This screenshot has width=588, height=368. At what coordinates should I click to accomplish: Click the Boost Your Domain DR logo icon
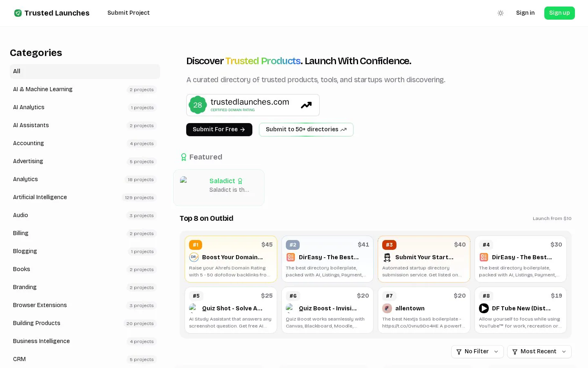194,257
